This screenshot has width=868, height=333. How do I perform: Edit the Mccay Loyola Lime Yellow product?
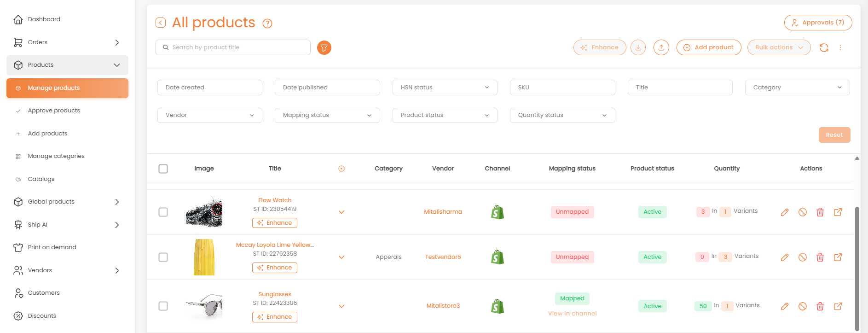(785, 257)
